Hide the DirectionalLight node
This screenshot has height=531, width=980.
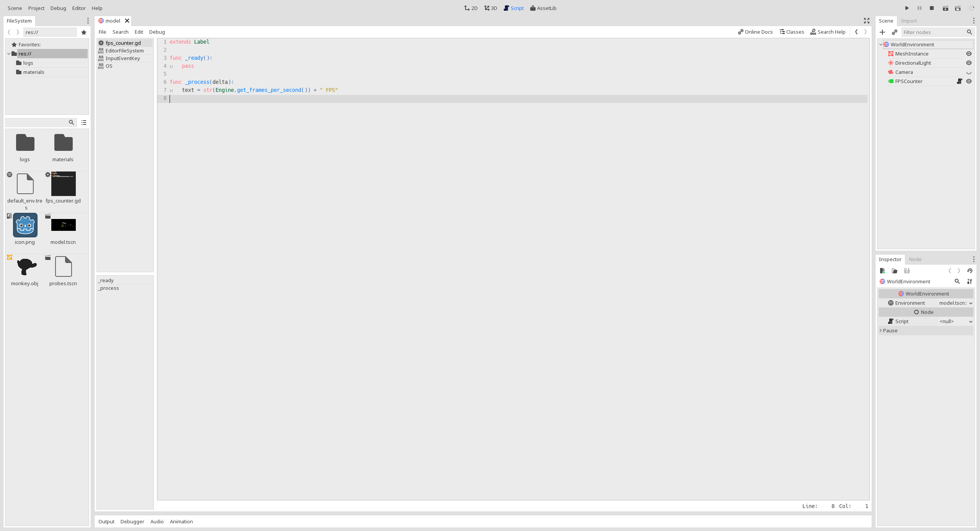click(969, 63)
